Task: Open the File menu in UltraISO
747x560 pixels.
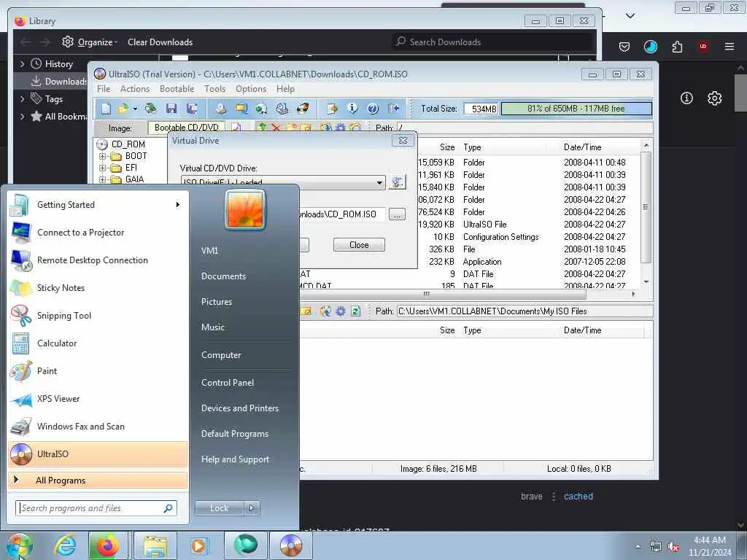Action: (104, 89)
